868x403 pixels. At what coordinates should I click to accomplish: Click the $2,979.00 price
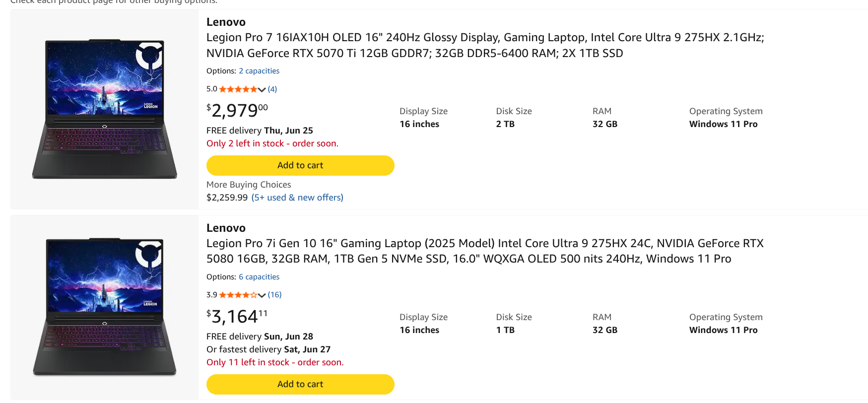coord(237,110)
